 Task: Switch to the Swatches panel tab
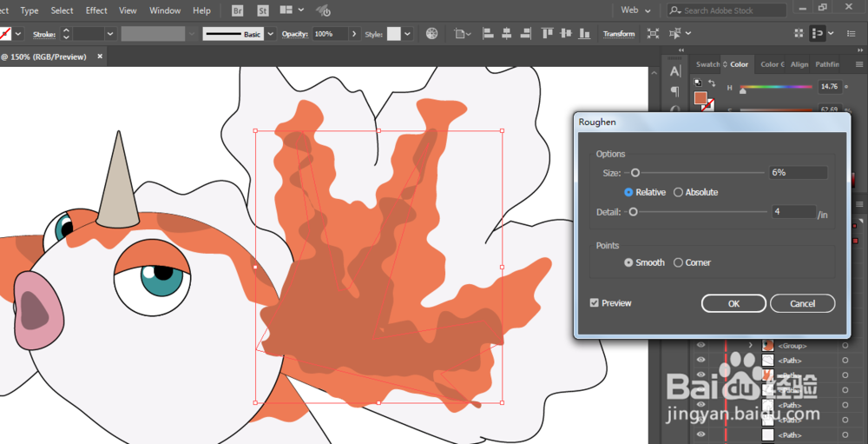coord(707,64)
